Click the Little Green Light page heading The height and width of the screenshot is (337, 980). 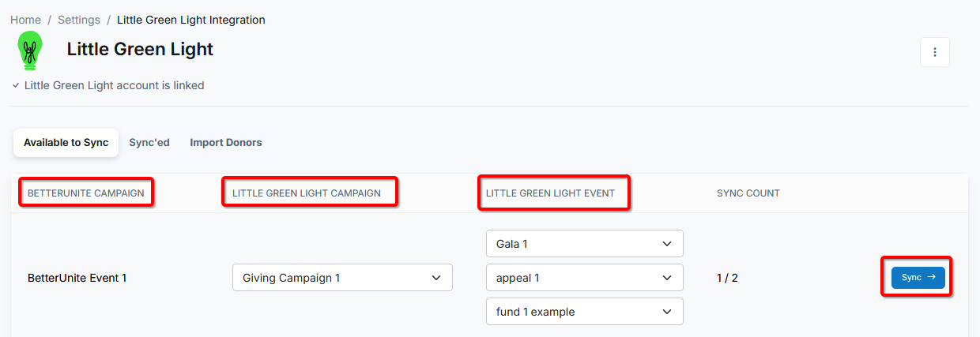(140, 49)
